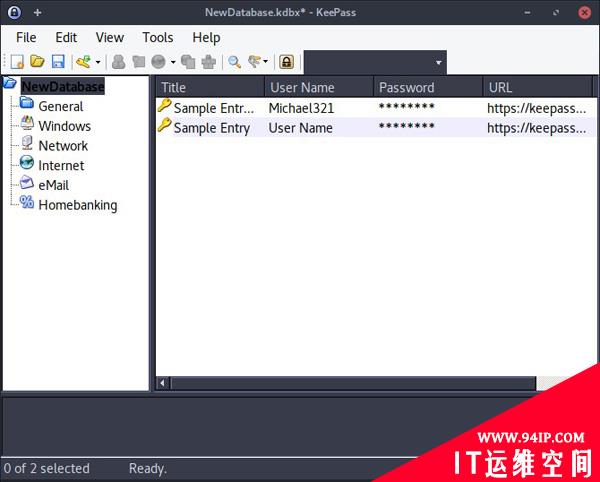Viewport: 600px width, 482px height.
Task: Sort entries by URL column header
Action: click(x=537, y=88)
